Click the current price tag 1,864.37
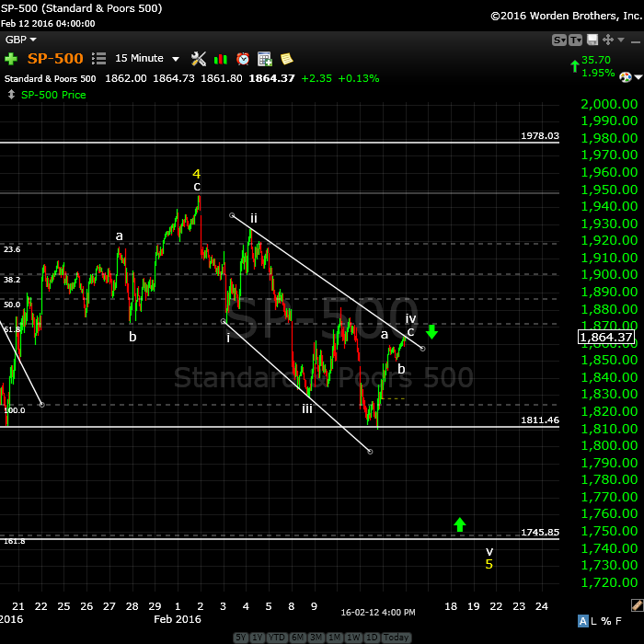The width and height of the screenshot is (644, 644). pos(605,338)
